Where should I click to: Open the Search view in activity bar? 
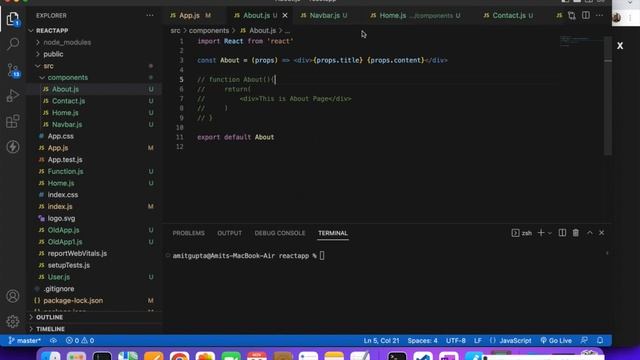coord(13,44)
